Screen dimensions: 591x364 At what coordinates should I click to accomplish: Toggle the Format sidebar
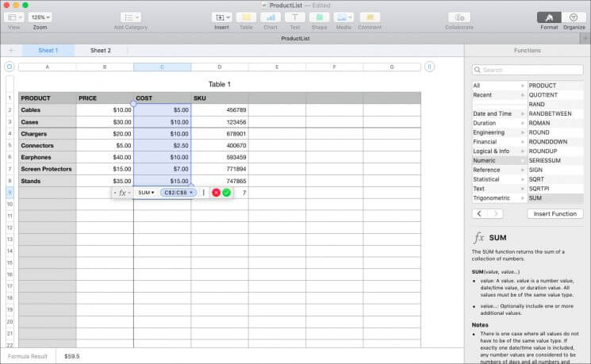549,17
